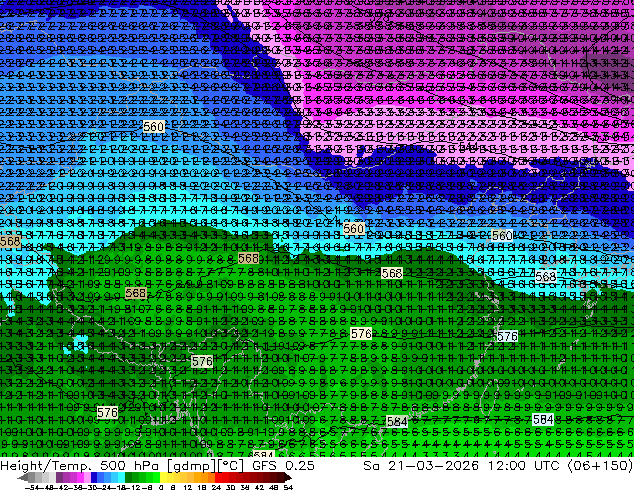Click the dark blue legend swatch

(94, 477)
